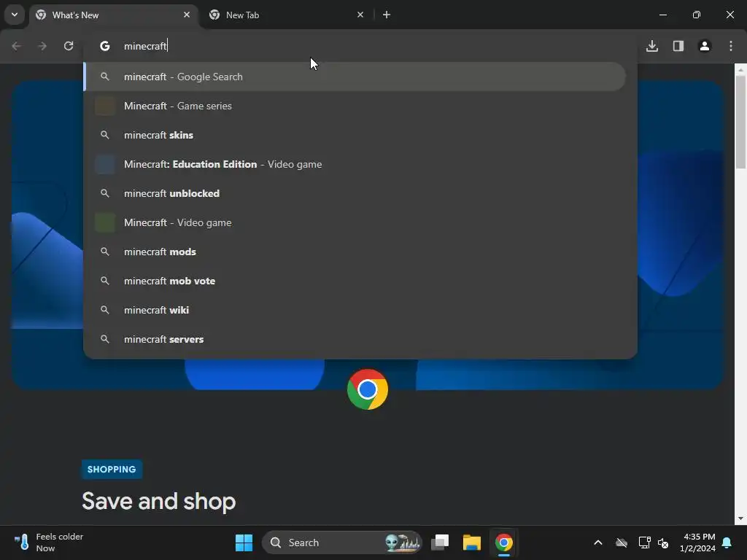
Task: Go back to previous page
Action: pos(16,46)
